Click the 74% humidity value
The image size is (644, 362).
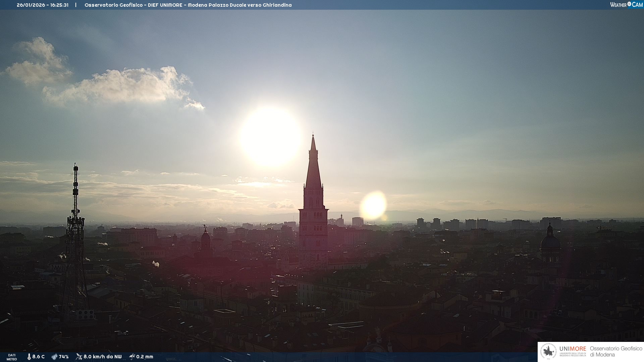coord(64,357)
